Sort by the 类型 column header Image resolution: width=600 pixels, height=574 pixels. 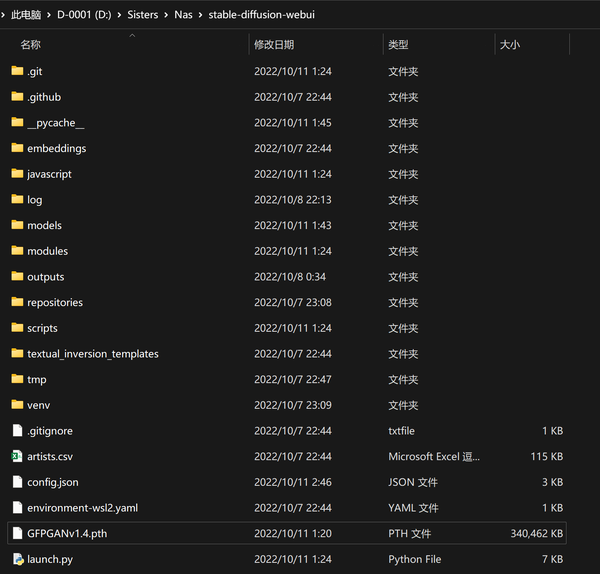(x=398, y=44)
